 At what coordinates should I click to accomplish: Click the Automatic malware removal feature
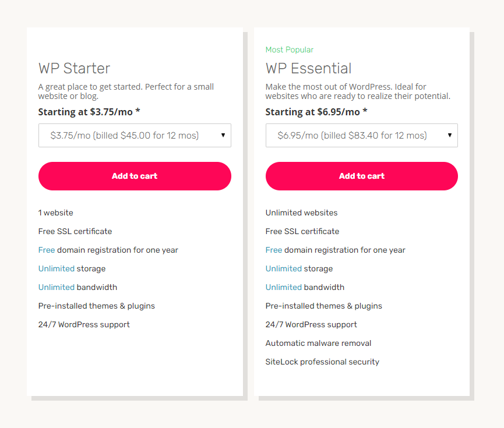pos(318,343)
